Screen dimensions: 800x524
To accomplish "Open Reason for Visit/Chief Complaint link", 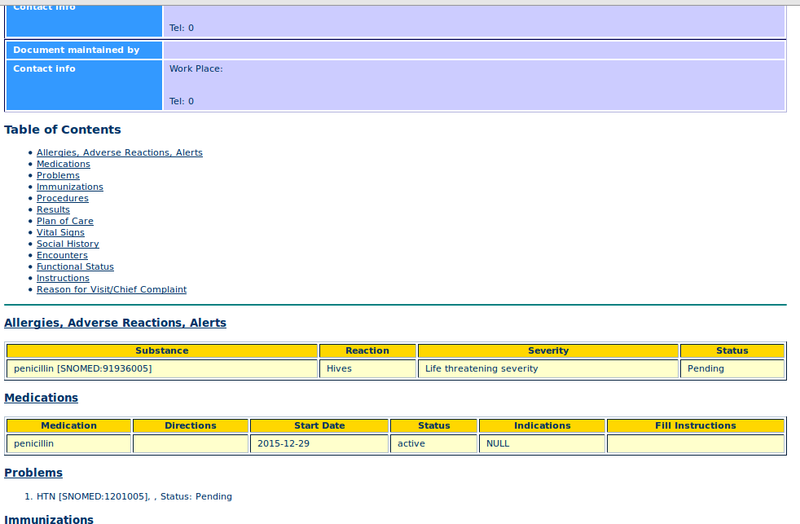I will click(111, 290).
